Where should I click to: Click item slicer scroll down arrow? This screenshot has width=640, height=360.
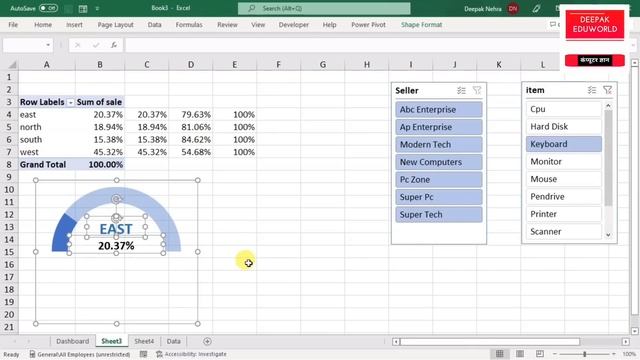click(608, 235)
